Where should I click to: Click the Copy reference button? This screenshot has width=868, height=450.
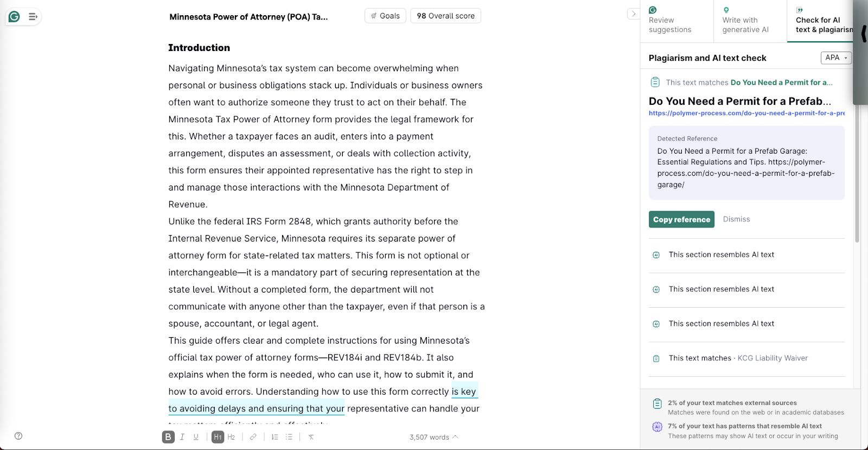coord(681,219)
